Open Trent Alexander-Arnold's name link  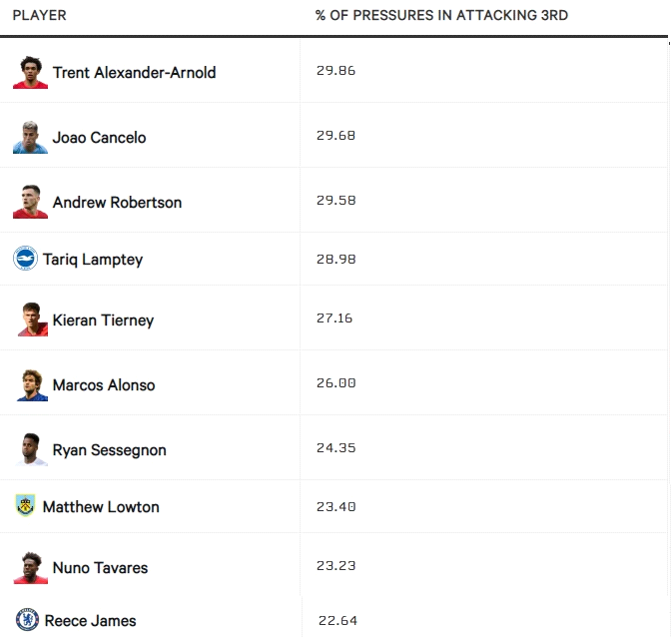tap(134, 73)
